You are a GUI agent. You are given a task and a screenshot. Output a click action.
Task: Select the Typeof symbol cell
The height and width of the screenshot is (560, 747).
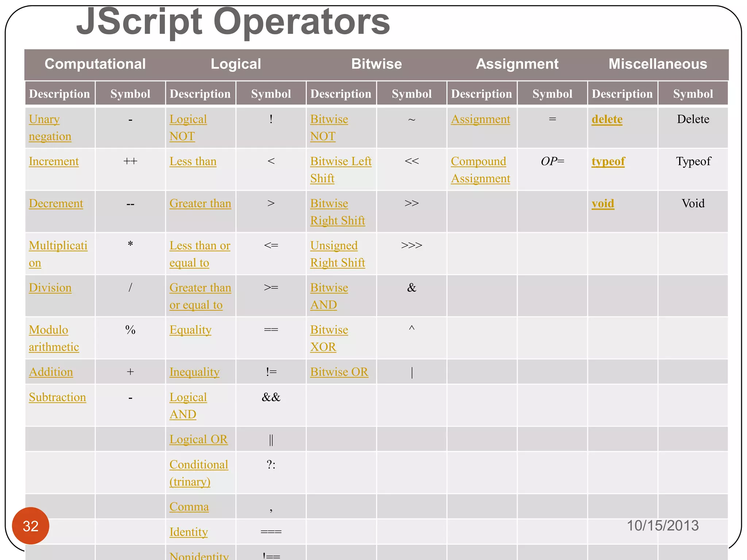693,170
